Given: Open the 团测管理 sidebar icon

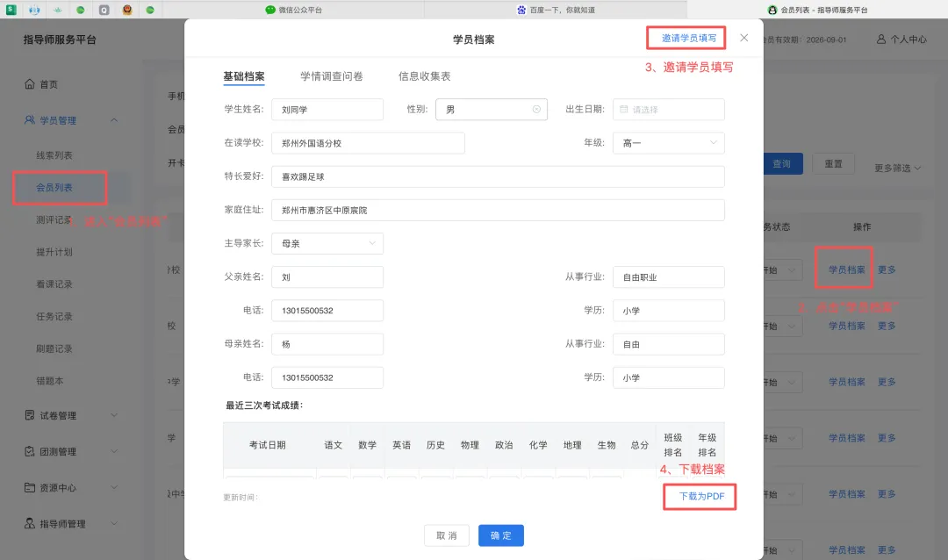Looking at the screenshot, I should [x=31, y=451].
